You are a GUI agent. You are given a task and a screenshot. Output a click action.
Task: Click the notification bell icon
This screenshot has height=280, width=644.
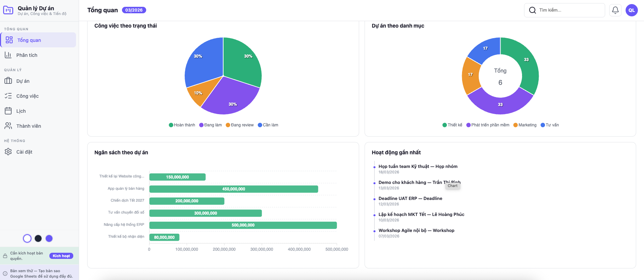click(x=615, y=10)
